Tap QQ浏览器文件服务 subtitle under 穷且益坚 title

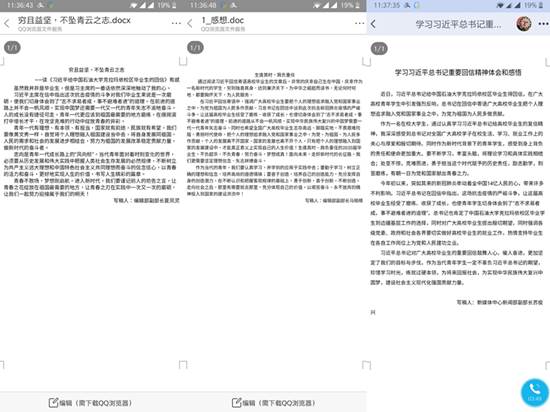click(x=40, y=29)
